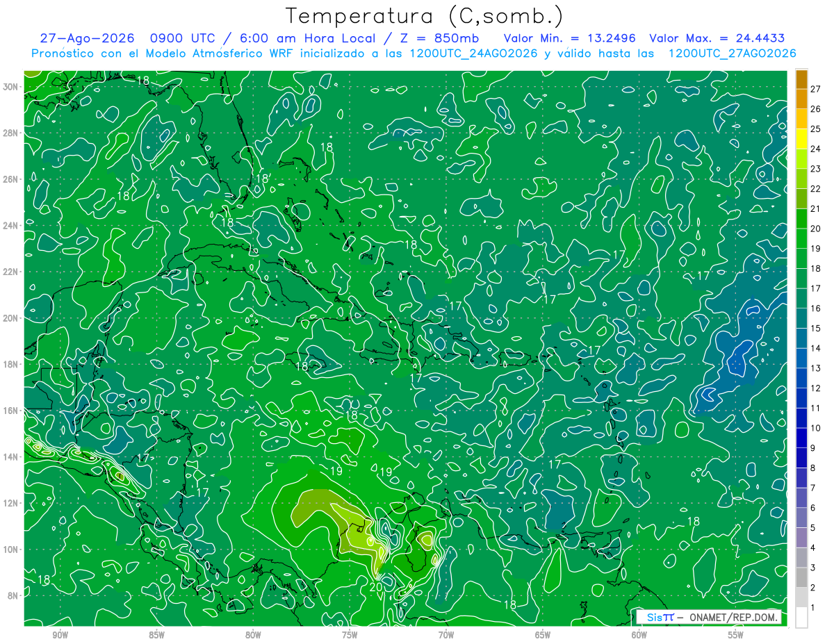834x644 pixels.
Task: Click the '18N' latitude label
Action: tap(12, 364)
